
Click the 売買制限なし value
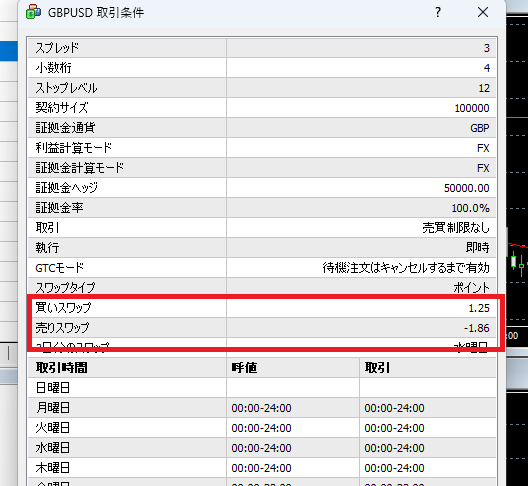click(456, 228)
